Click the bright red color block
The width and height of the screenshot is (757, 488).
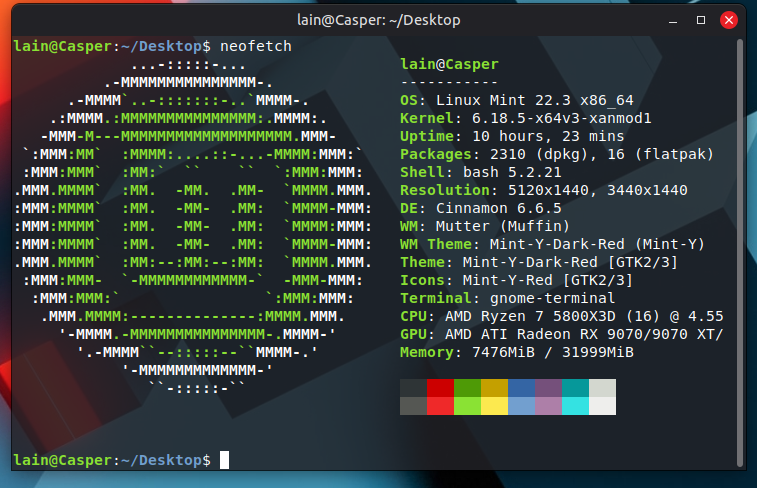[x=440, y=406]
